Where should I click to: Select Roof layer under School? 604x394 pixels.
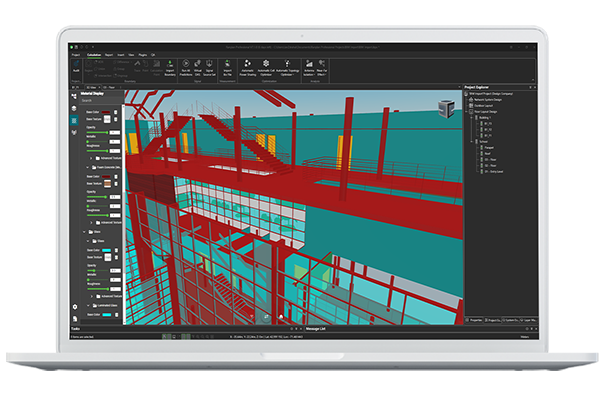click(485, 154)
